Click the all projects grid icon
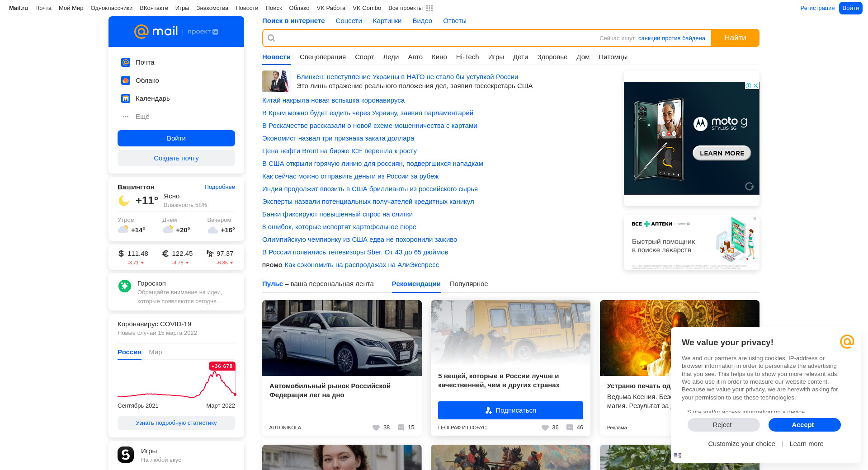Screen dimensions: 868x470 (x=429, y=8)
